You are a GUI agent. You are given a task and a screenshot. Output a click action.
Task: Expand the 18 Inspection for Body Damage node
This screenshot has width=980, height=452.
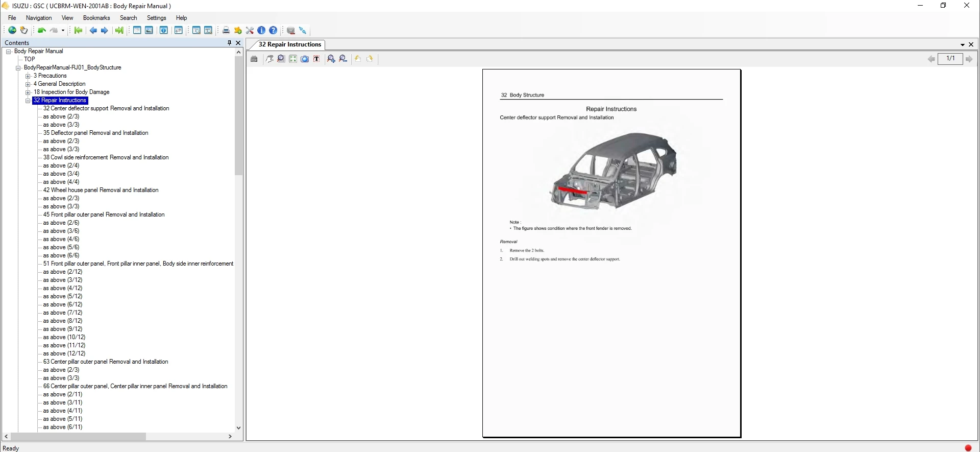tap(28, 92)
